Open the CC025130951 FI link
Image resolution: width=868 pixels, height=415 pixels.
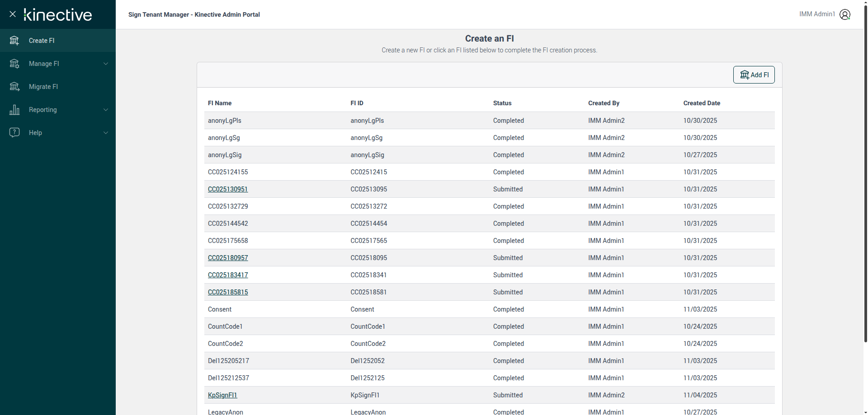pyautogui.click(x=228, y=189)
